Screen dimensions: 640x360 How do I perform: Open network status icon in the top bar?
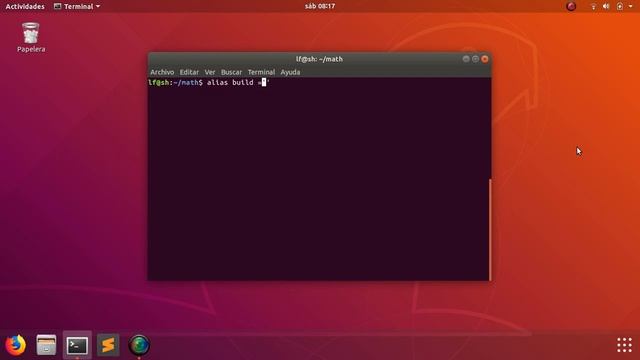[593, 7]
